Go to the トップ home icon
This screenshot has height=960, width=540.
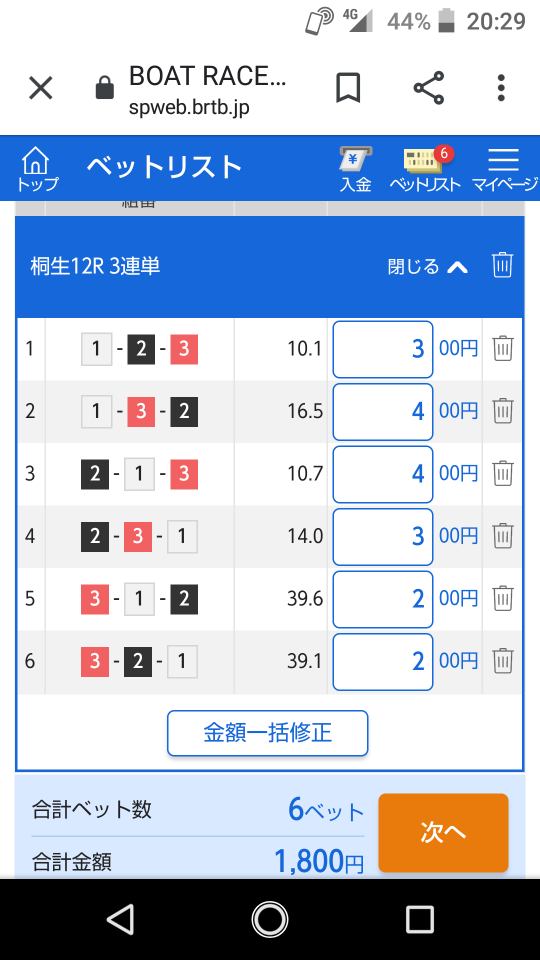[37, 169]
